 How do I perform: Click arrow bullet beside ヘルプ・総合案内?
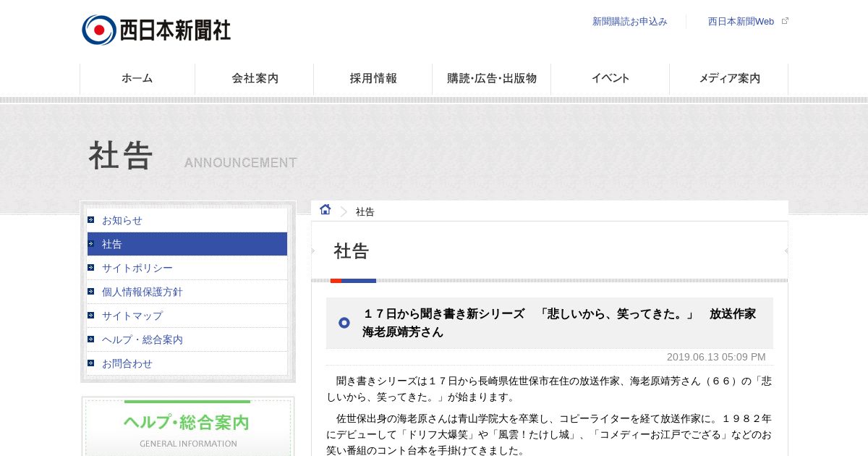pyautogui.click(x=91, y=339)
